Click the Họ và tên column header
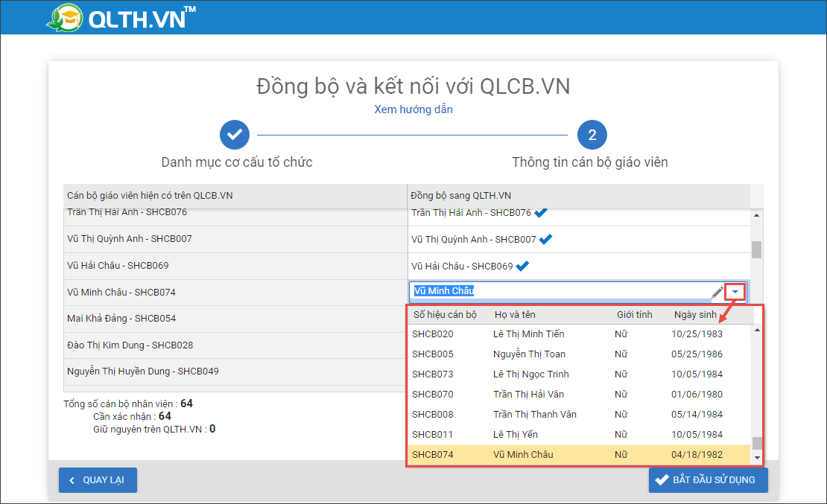Viewport: 827px width, 504px height. pyautogui.click(x=515, y=315)
